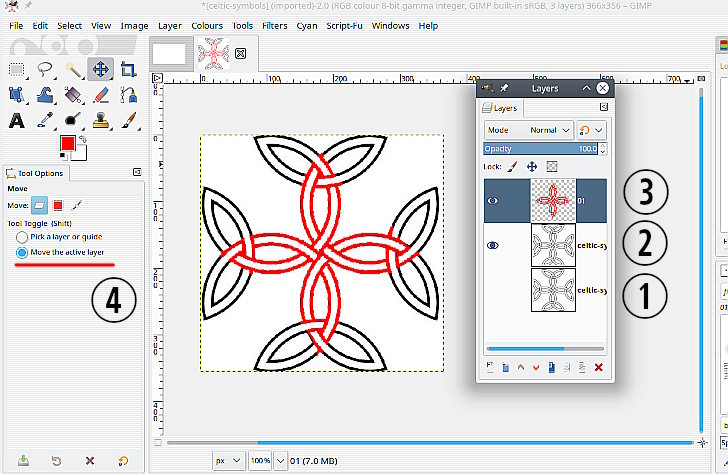Select the bottom celtic-symbols layer thumbnail
Image resolution: width=728 pixels, height=474 pixels.
[553, 291]
